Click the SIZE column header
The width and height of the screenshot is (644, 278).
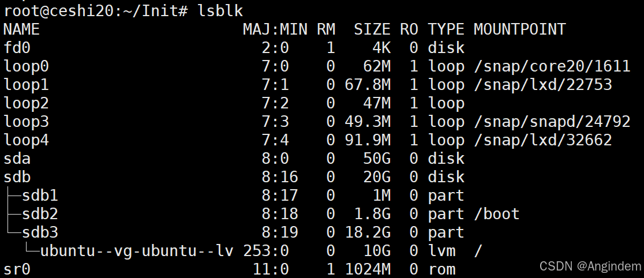(x=372, y=29)
